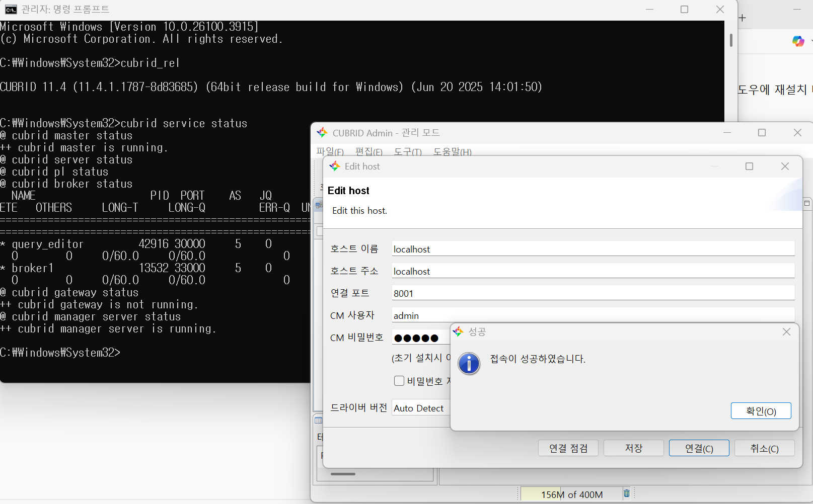Open a new browser tab with plus icon

click(743, 18)
